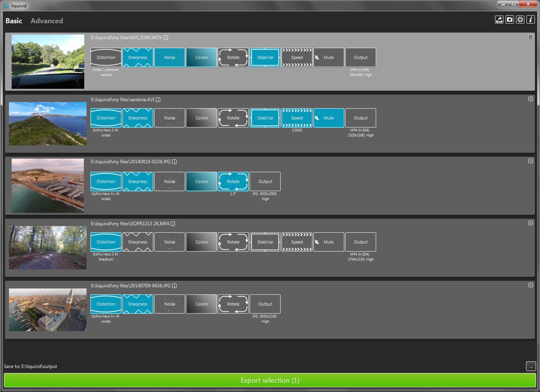
Task: Click the camera snapshot icon
Action: tap(510, 20)
